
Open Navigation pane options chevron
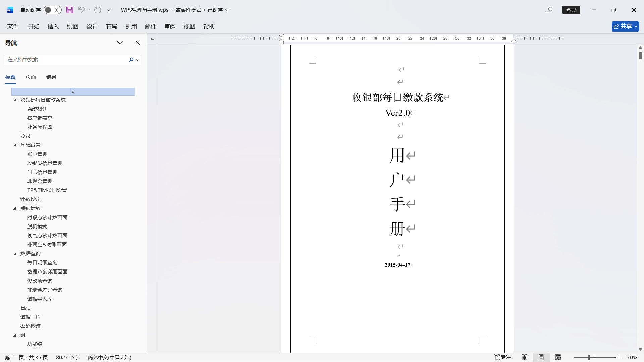point(120,43)
